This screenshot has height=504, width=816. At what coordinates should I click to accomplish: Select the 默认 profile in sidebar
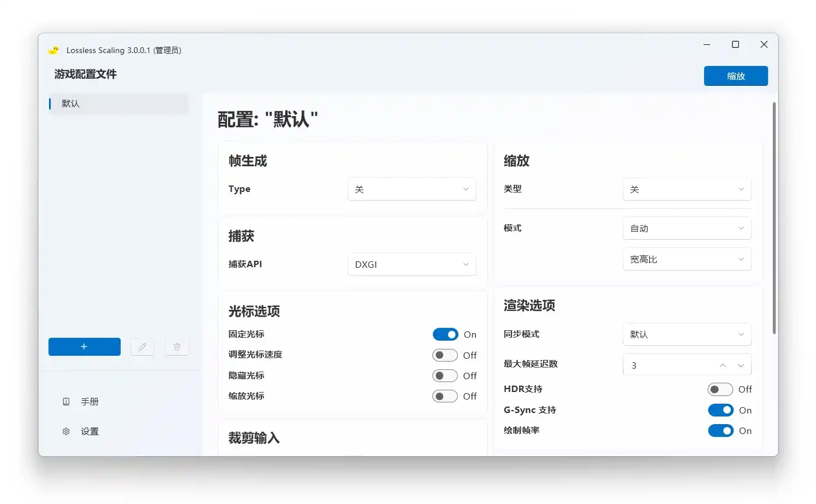pos(118,104)
